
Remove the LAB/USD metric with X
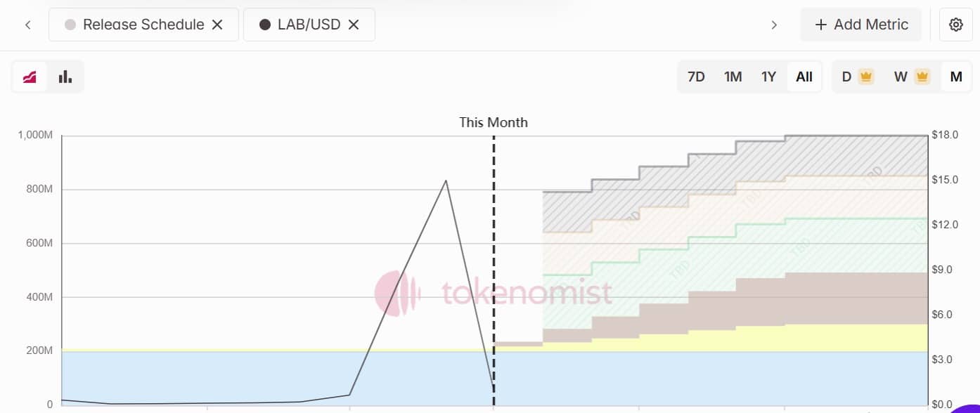click(x=354, y=25)
